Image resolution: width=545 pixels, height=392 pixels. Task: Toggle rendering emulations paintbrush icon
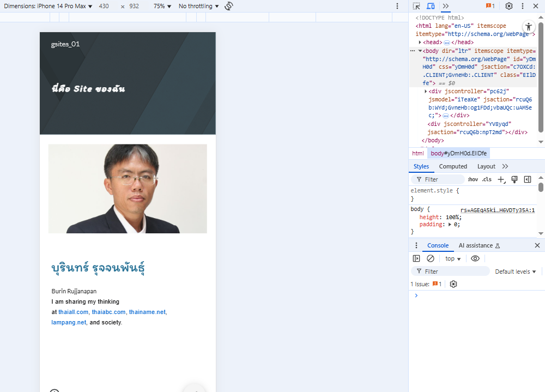tap(514, 179)
